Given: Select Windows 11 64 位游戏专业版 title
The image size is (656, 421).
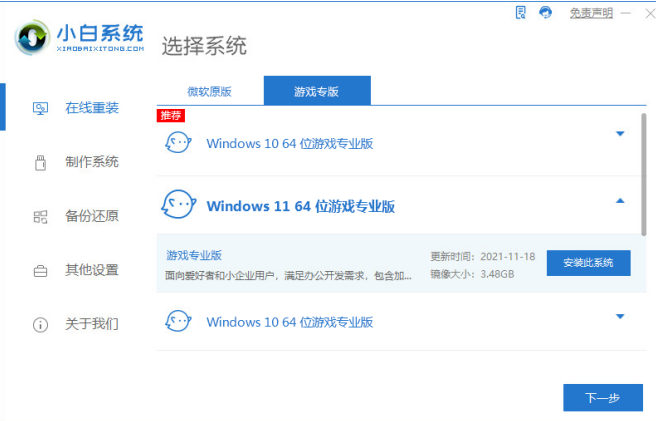Looking at the screenshot, I should click(x=301, y=206).
